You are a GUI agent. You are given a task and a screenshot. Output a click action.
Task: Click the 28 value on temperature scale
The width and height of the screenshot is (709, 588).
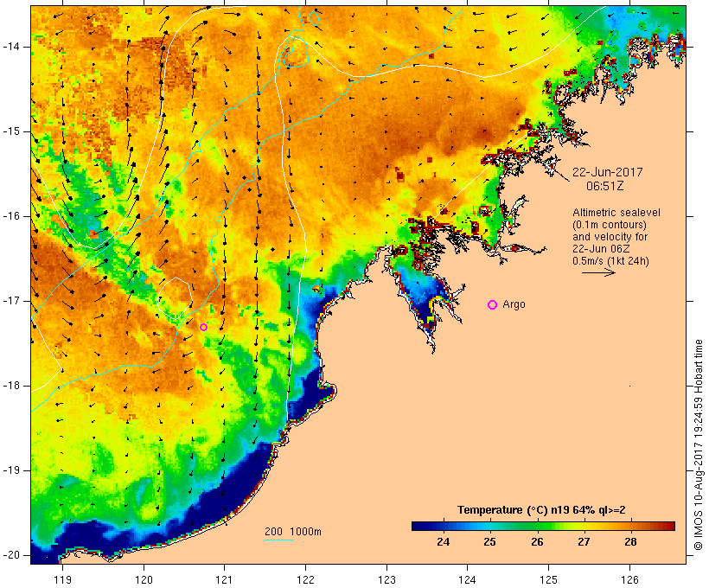(630, 542)
